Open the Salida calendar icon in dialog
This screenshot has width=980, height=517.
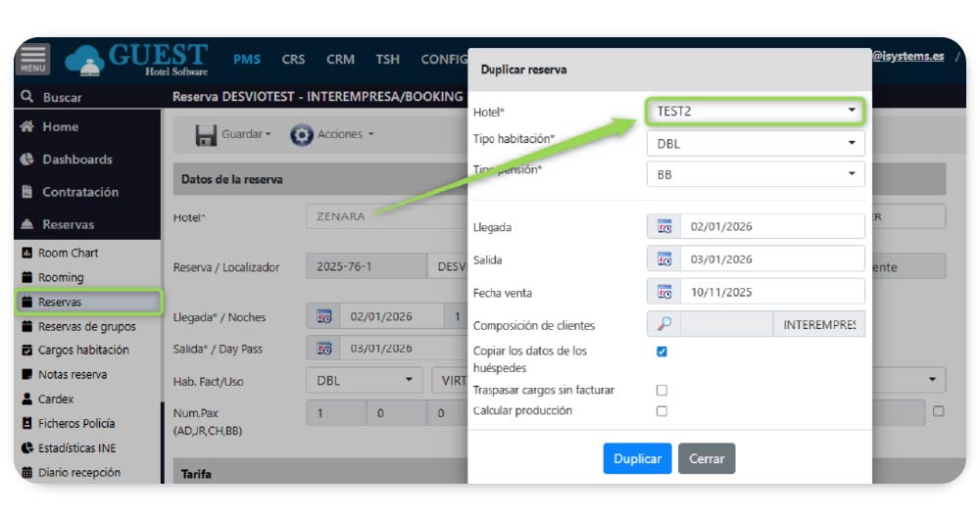(664, 259)
